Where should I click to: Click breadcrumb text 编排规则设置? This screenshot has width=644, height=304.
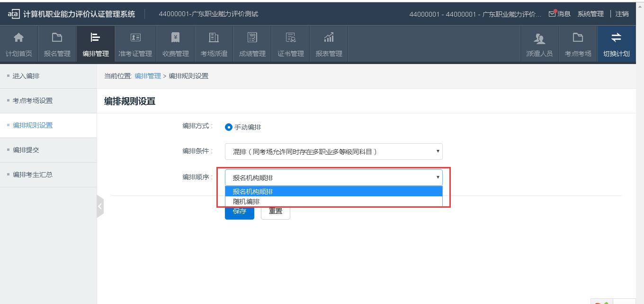[188, 76]
